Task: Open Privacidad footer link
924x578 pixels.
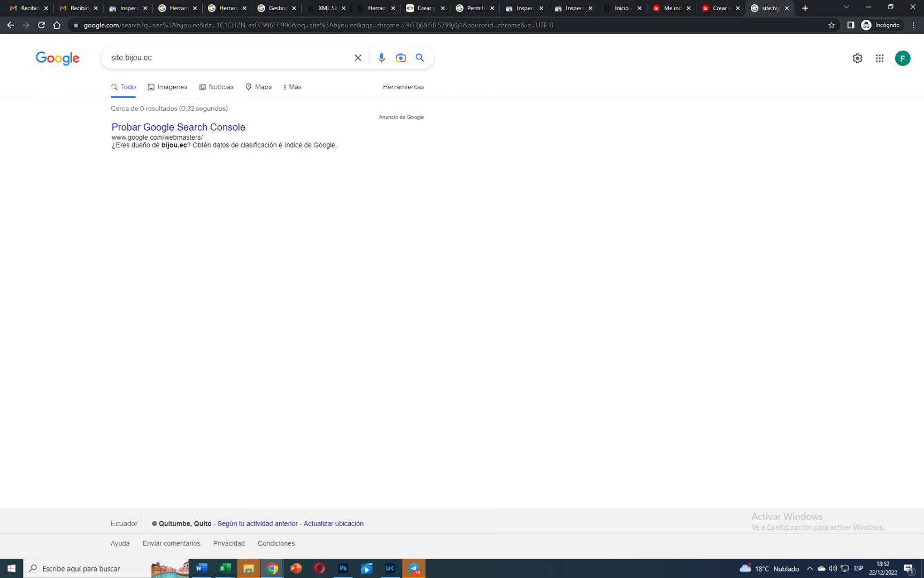Action: tap(229, 543)
